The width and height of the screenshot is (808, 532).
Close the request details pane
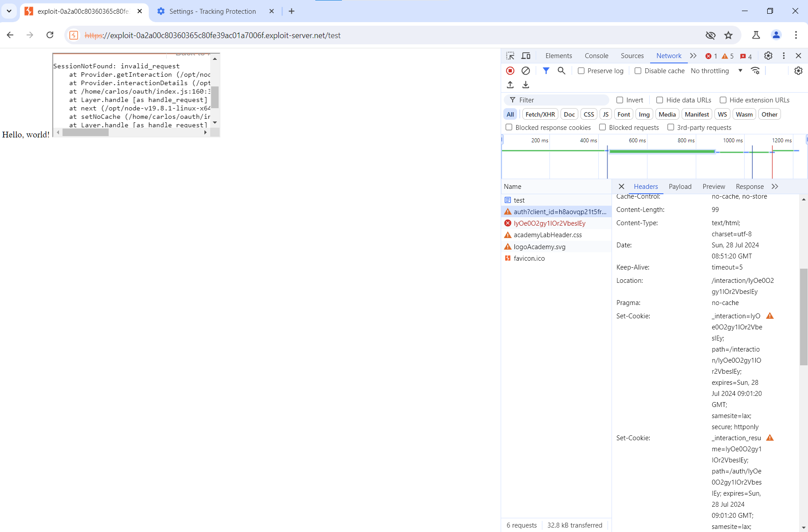[622, 187]
